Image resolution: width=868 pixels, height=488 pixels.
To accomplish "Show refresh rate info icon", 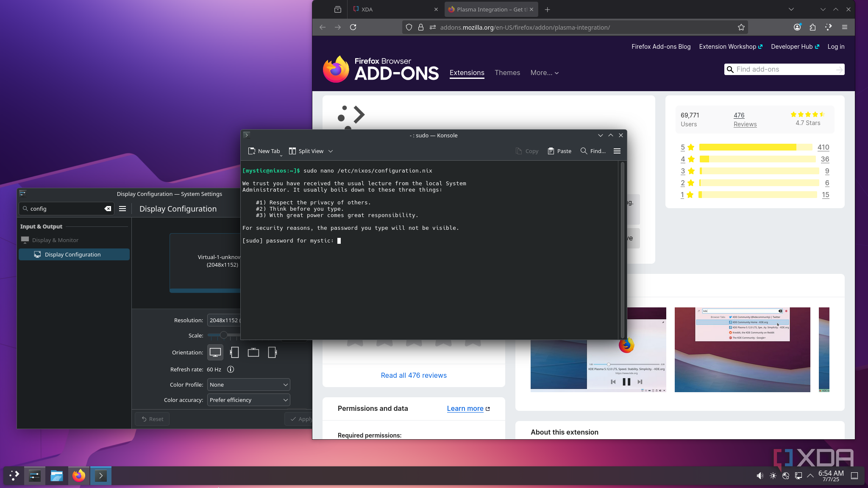I will point(231,369).
